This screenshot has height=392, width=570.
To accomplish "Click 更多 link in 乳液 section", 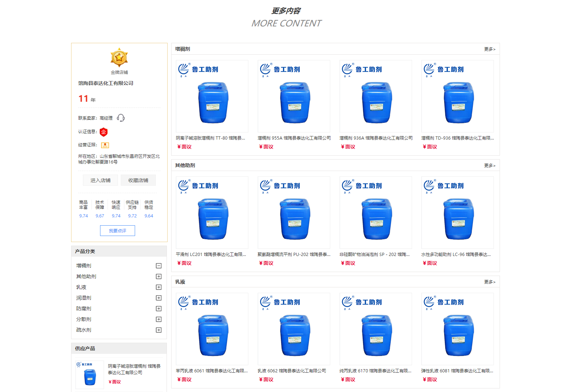I will (x=490, y=282).
